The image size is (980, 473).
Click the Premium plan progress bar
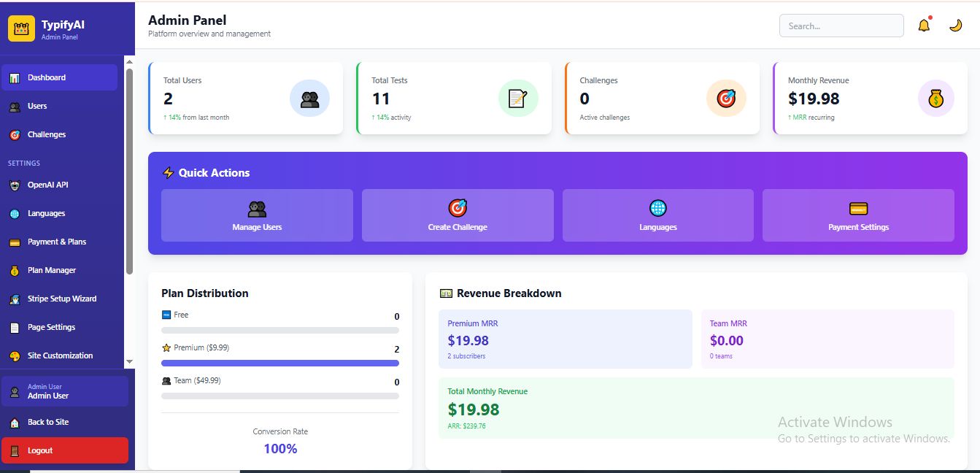279,363
